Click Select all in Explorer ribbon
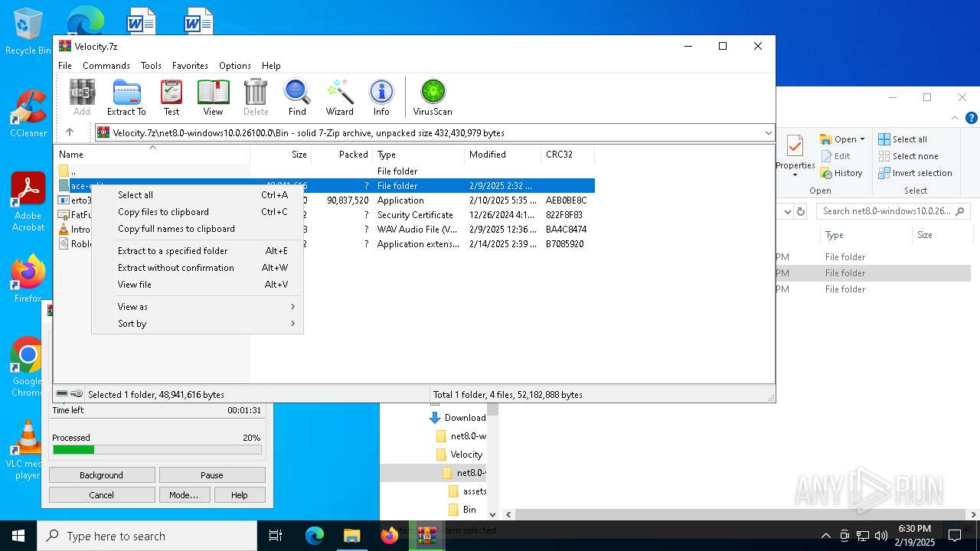This screenshot has height=551, width=980. [903, 139]
